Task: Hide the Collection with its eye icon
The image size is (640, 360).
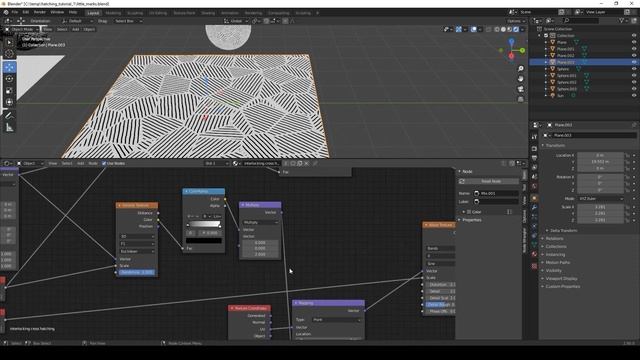Action: coord(634,36)
